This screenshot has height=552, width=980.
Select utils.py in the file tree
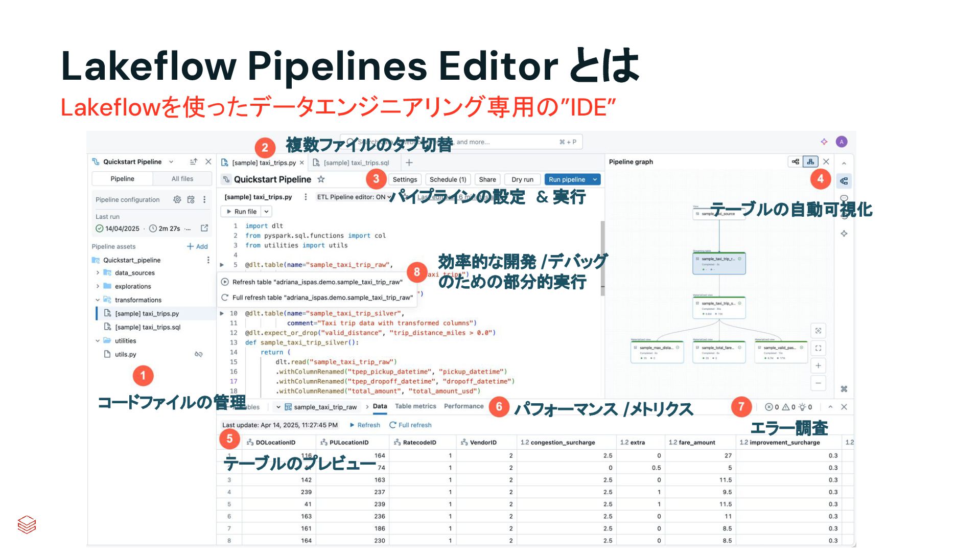point(125,354)
